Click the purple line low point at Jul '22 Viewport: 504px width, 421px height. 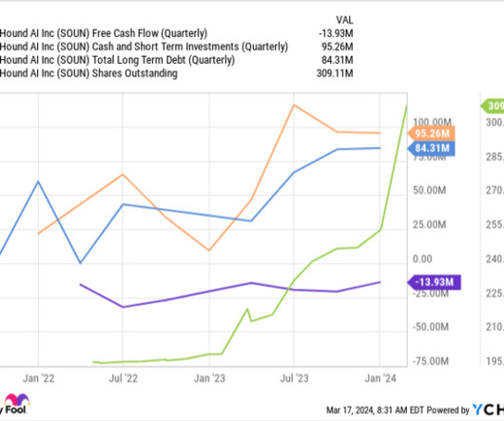click(123, 307)
